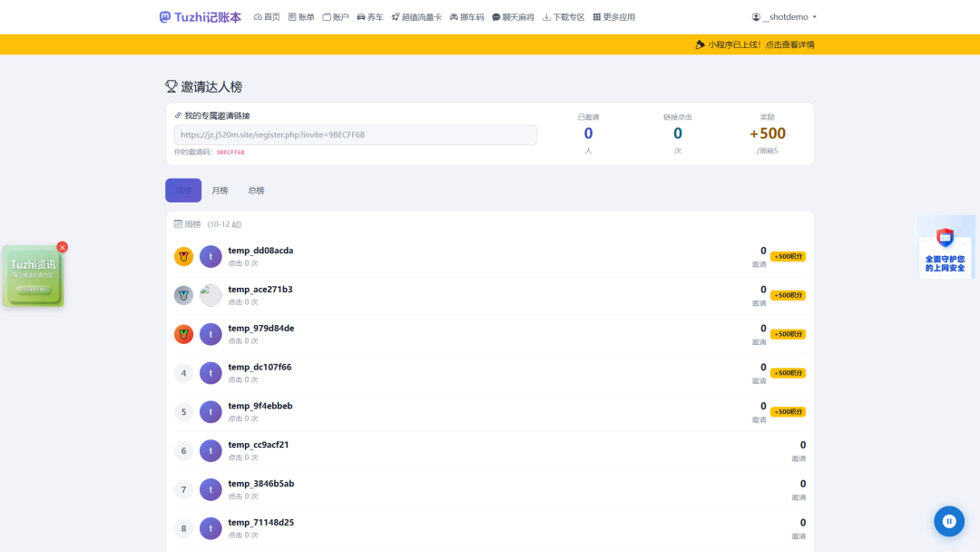Click the avatar of temp_979d84de
The width and height of the screenshot is (980, 552).
pos(211,334)
